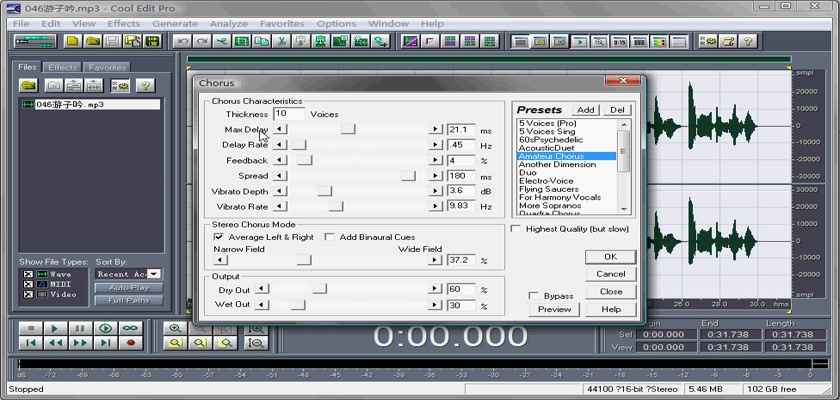840x400 pixels.
Task: Click Go to Beginning transport button
Action: pyautogui.click(x=31, y=343)
